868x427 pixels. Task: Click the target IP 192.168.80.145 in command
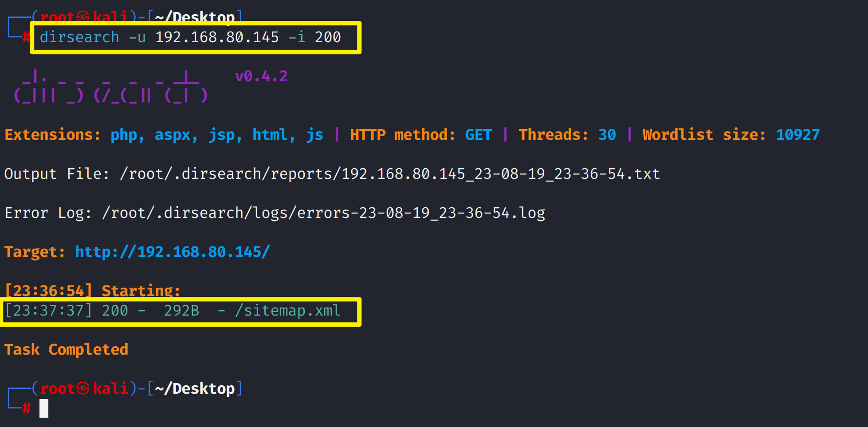(x=217, y=37)
